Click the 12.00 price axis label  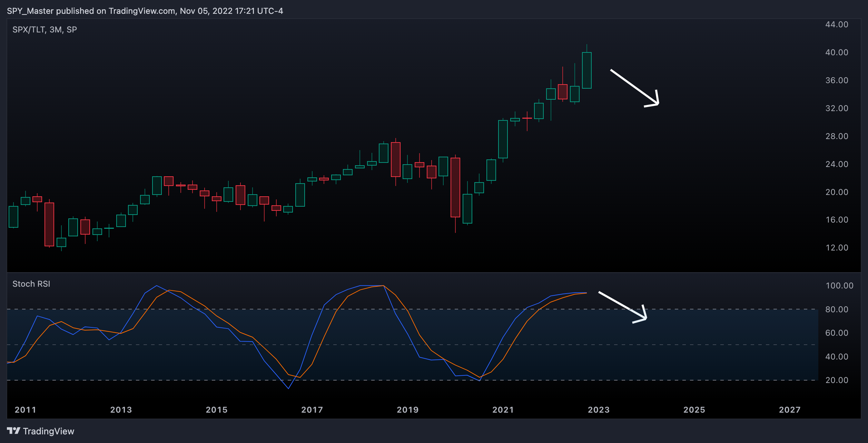pos(837,248)
